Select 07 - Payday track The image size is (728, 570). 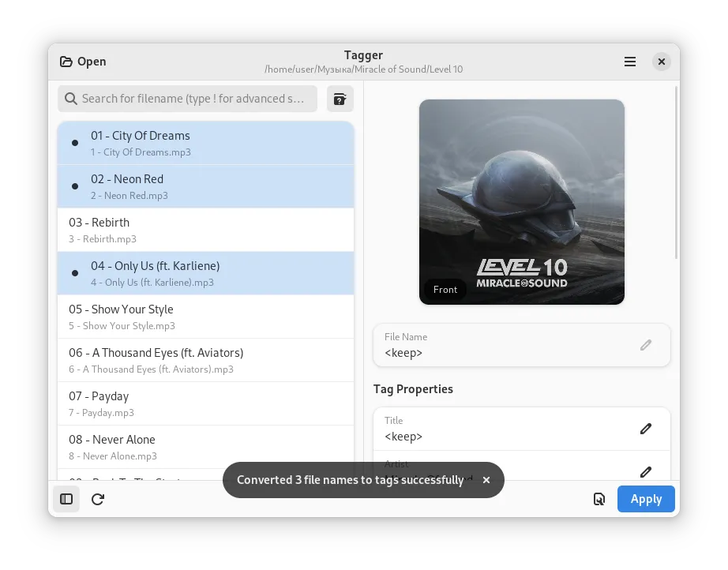205,403
